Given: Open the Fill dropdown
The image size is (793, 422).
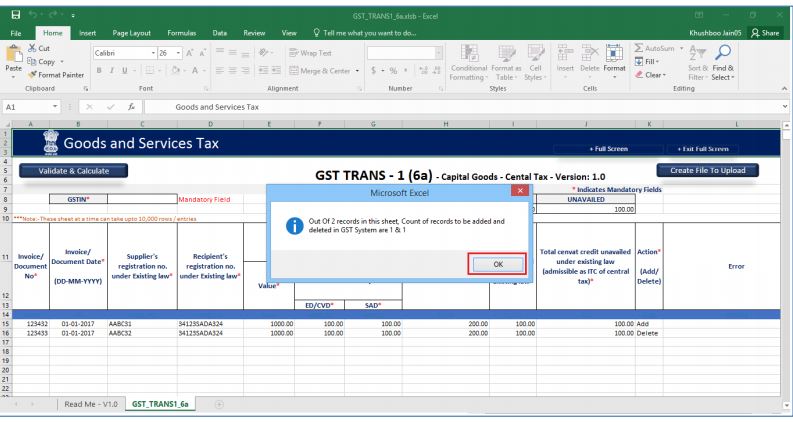Looking at the screenshot, I should pos(647,61).
